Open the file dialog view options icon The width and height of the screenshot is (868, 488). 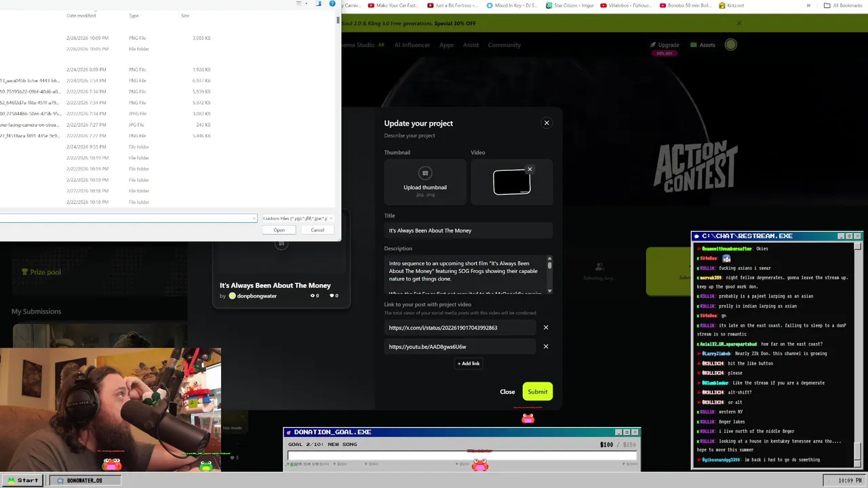click(x=299, y=3)
